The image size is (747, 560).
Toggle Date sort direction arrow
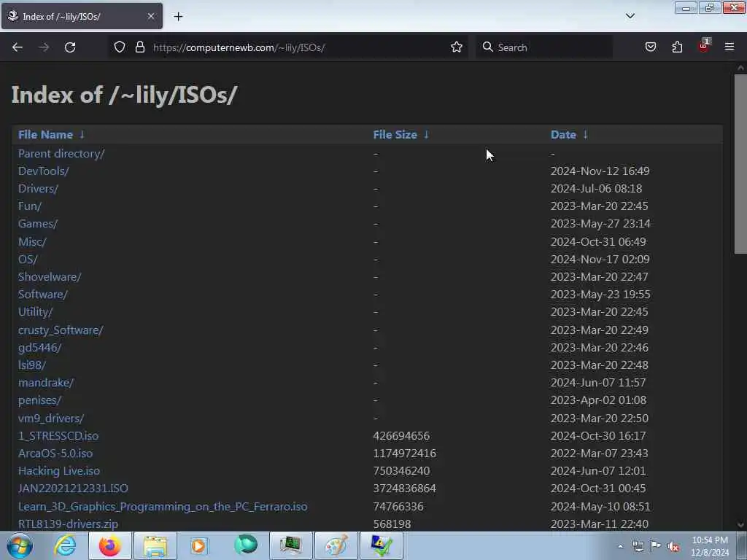pyautogui.click(x=586, y=135)
